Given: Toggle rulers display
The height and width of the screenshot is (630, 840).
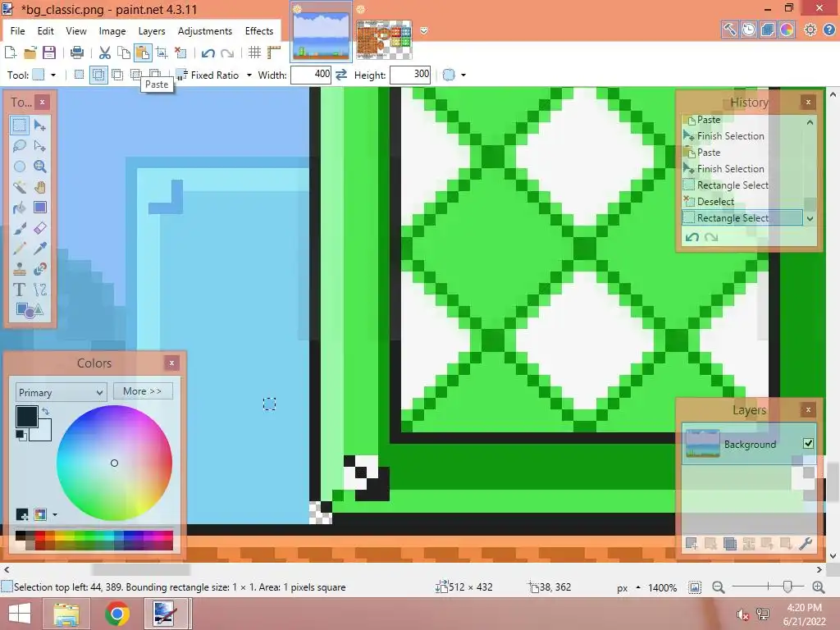Looking at the screenshot, I should pos(274,52).
